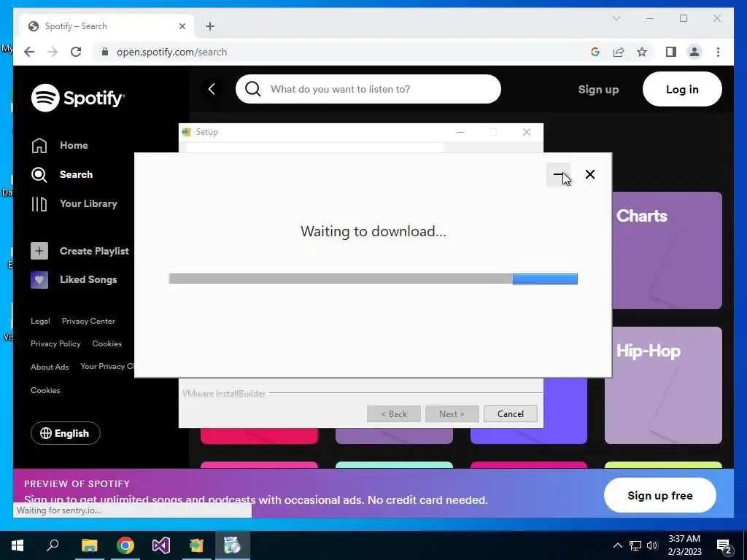The width and height of the screenshot is (747, 560).
Task: Open Windows Start menu
Action: tap(18, 545)
